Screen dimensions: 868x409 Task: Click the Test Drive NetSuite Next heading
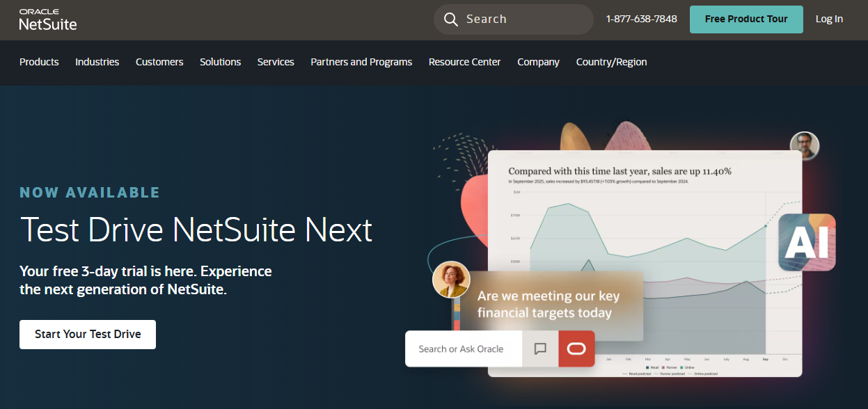[196, 230]
